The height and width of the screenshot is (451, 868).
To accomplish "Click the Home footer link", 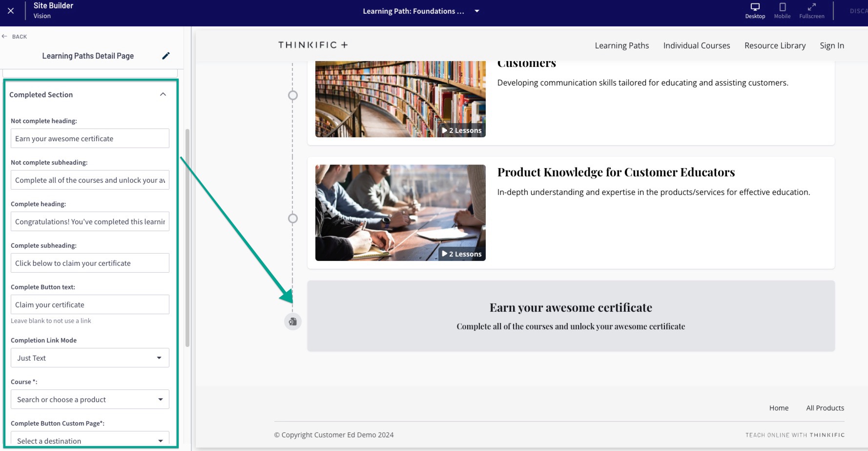I will click(x=779, y=408).
